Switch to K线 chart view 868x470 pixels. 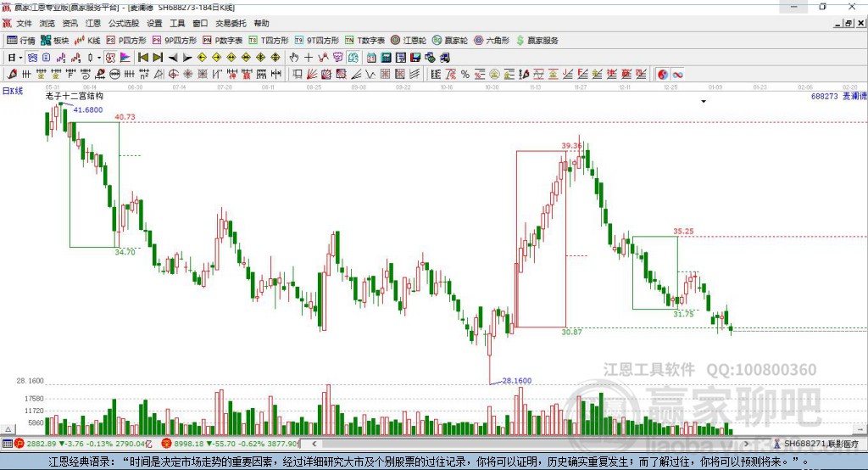pos(87,41)
